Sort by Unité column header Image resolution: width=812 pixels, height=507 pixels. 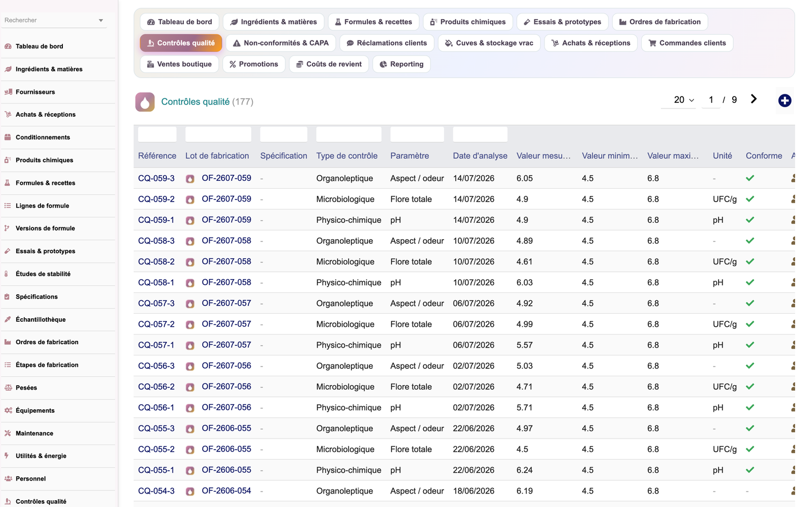click(722, 156)
